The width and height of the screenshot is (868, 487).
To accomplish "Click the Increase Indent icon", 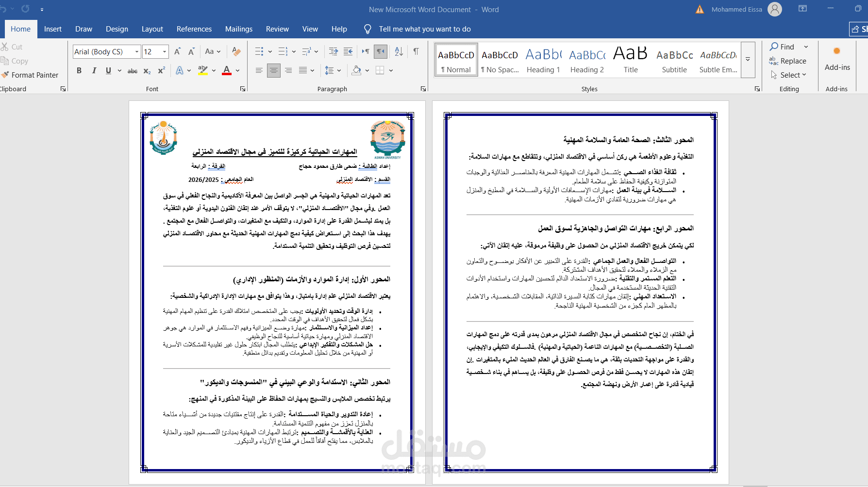I will click(348, 51).
